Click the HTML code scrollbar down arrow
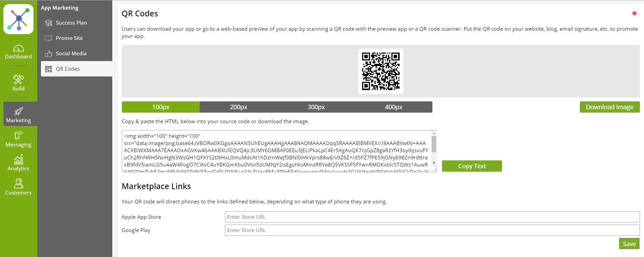This screenshot has width=644, height=257. [434, 163]
